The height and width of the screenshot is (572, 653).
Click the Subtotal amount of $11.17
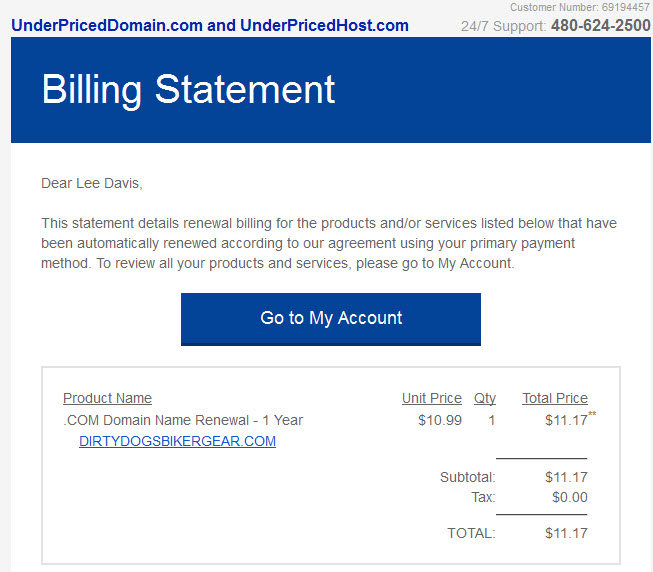566,477
